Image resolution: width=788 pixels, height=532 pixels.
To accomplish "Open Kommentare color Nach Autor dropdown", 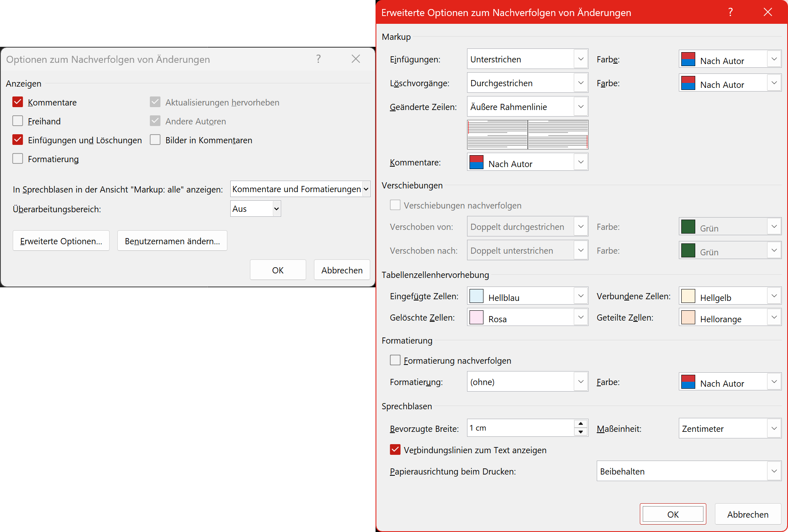I will pos(580,162).
